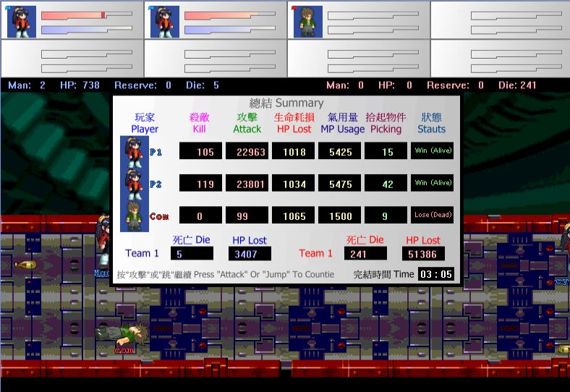The width and height of the screenshot is (570, 392).
Task: Click the green-haired fighter portrait in the top HUD
Action: tap(308, 22)
